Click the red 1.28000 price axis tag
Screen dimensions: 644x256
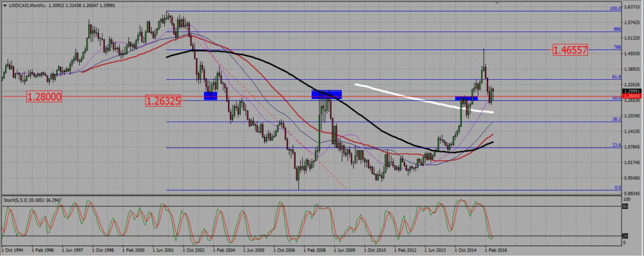click(x=631, y=96)
